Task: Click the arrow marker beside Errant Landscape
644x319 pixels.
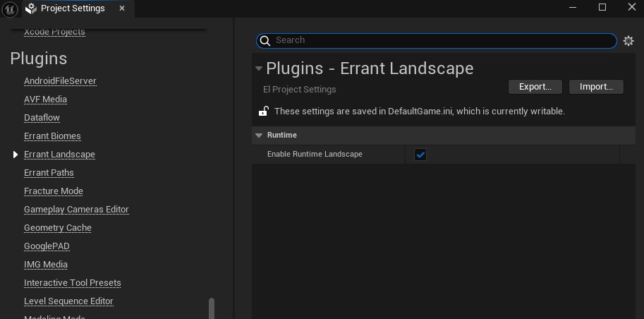Action: (16, 155)
